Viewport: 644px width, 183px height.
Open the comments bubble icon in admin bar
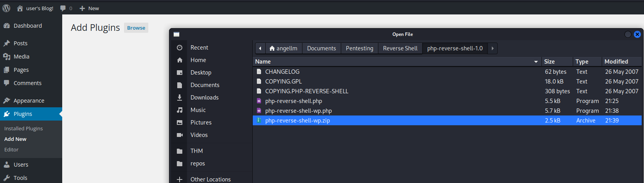63,8
